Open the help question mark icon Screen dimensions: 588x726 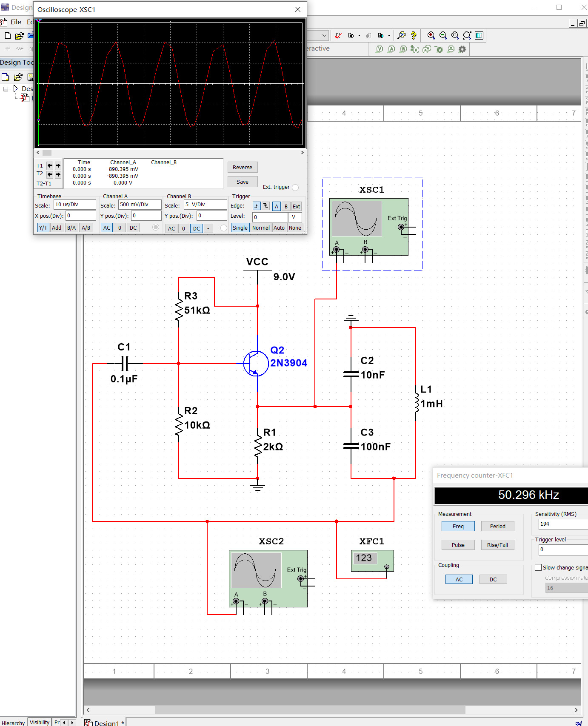[x=414, y=36]
